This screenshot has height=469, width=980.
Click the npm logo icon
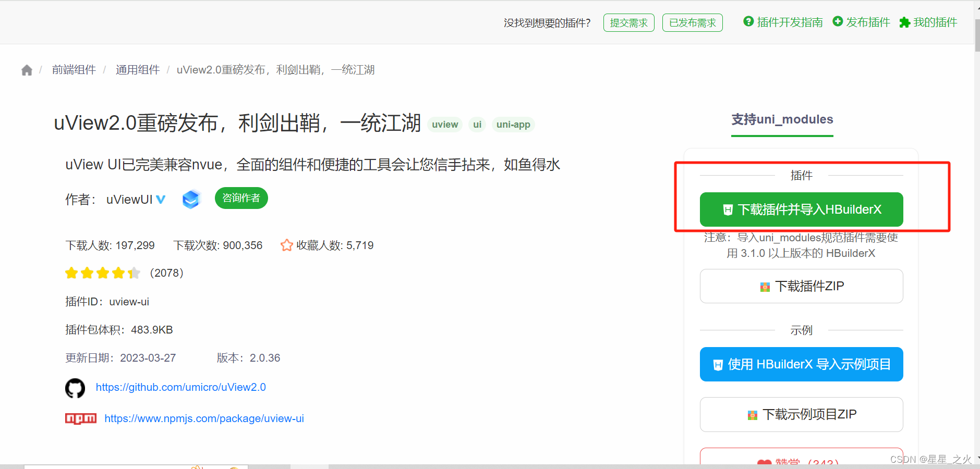(81, 418)
